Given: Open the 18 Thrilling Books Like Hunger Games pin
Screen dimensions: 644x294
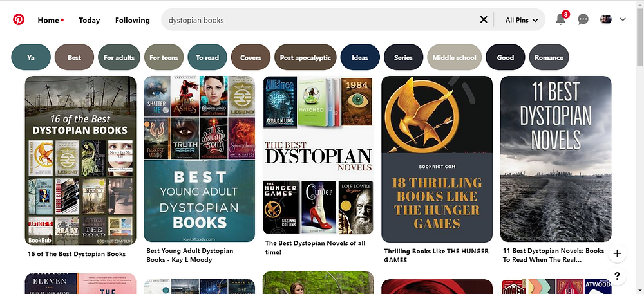Looking at the screenshot, I should click(x=437, y=159).
